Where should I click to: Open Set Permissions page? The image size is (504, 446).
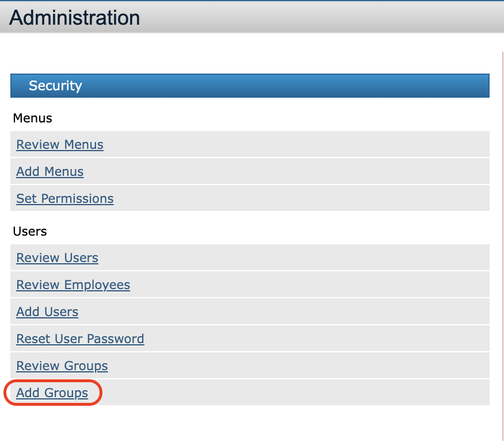[65, 198]
